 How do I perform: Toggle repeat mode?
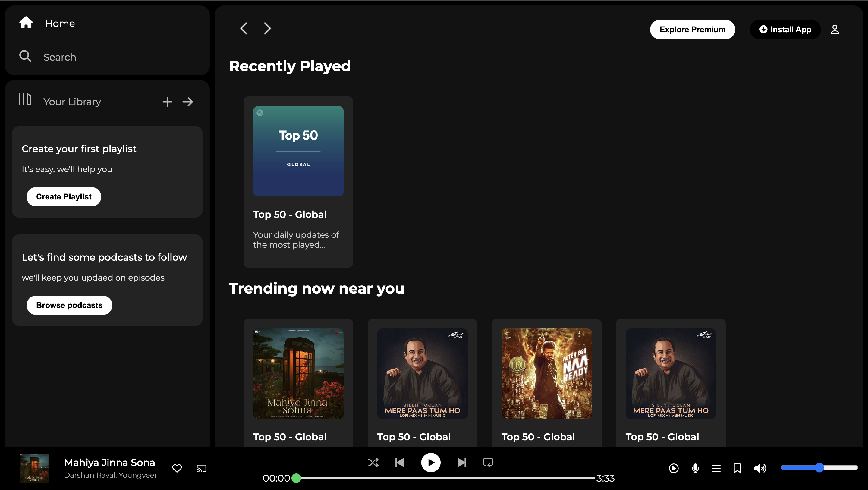coord(488,463)
